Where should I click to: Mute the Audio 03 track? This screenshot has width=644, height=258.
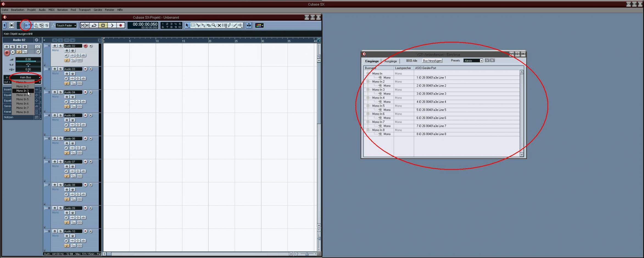(55, 69)
